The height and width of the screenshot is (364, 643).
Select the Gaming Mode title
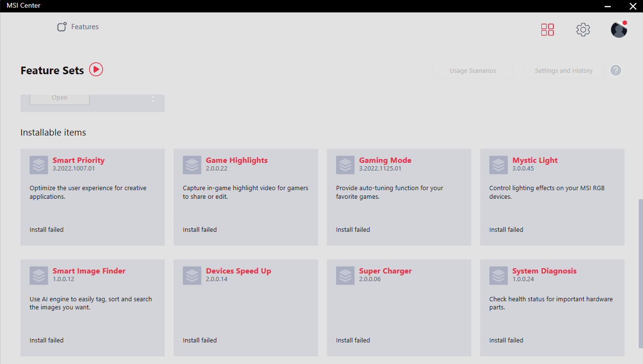pos(385,160)
